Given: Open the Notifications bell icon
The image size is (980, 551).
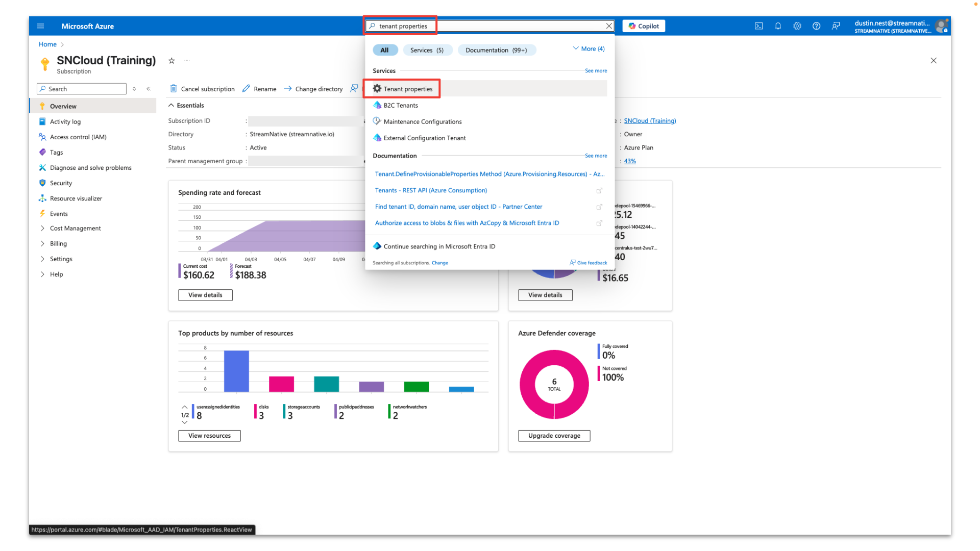Looking at the screenshot, I should [x=778, y=26].
